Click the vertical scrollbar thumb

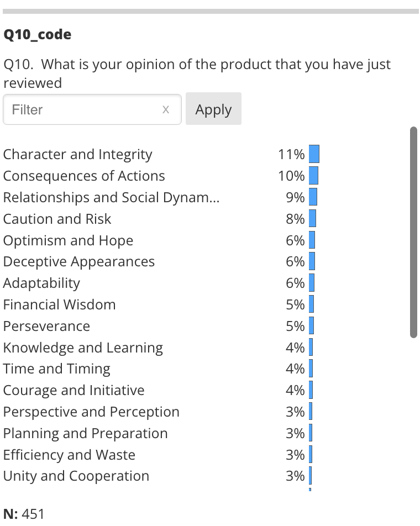point(413,232)
